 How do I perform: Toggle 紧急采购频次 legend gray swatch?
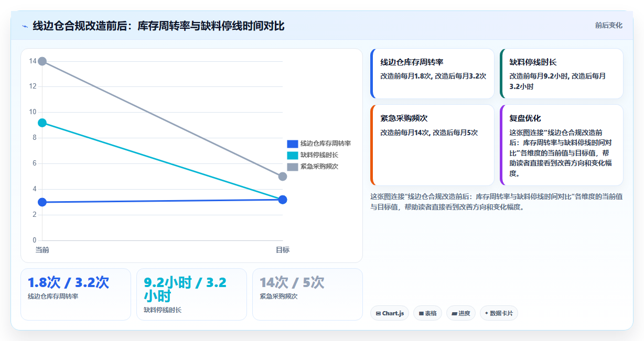point(292,167)
